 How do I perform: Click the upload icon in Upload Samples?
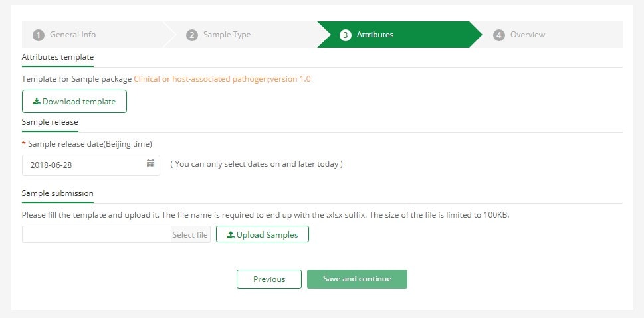(x=231, y=235)
